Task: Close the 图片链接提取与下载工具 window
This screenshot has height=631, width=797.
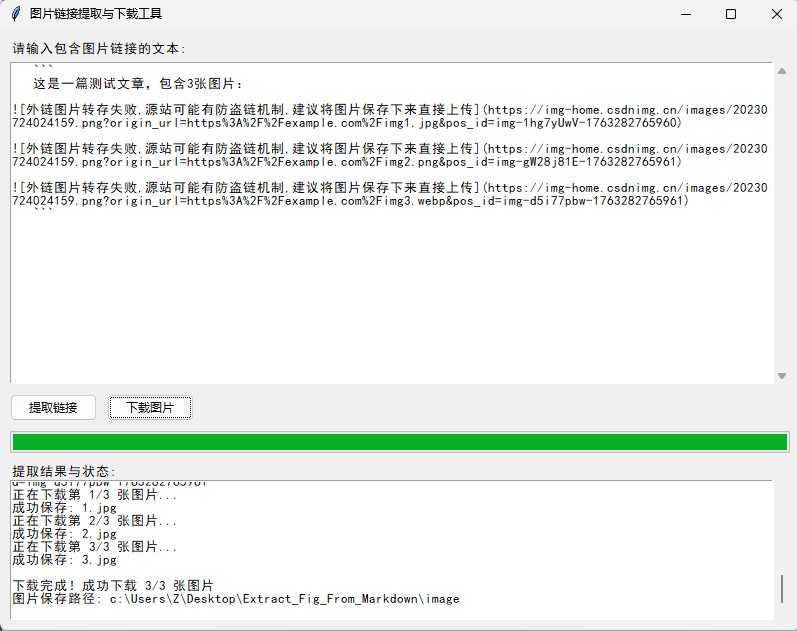Action: pos(776,14)
